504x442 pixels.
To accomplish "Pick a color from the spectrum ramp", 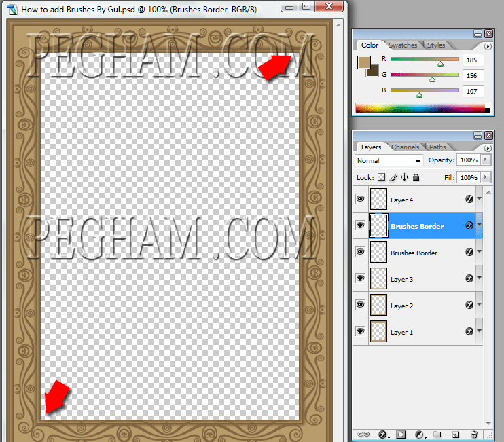I will click(423, 108).
